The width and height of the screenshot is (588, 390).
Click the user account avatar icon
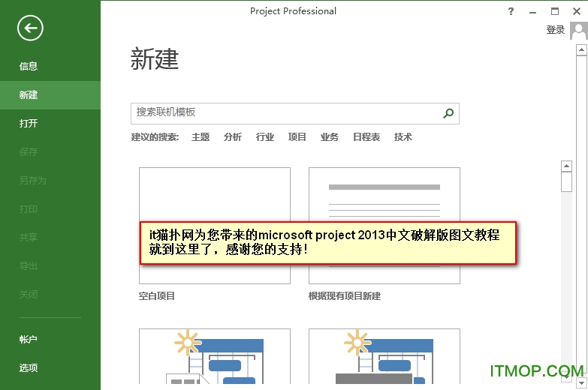[x=579, y=30]
